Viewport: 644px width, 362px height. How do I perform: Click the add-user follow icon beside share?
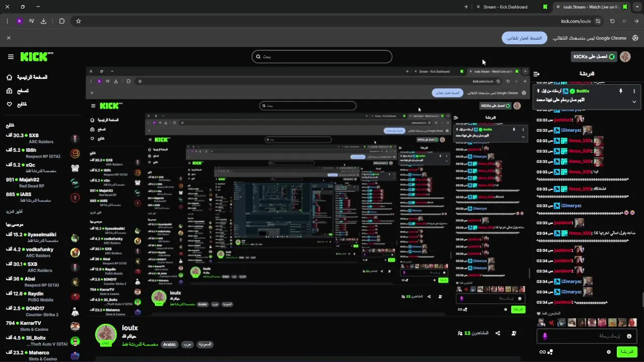[x=514, y=333]
